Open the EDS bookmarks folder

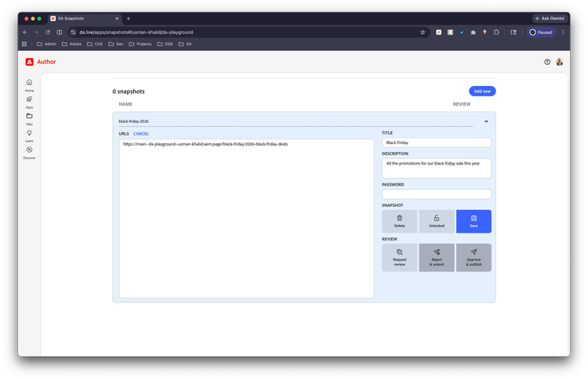tap(165, 44)
